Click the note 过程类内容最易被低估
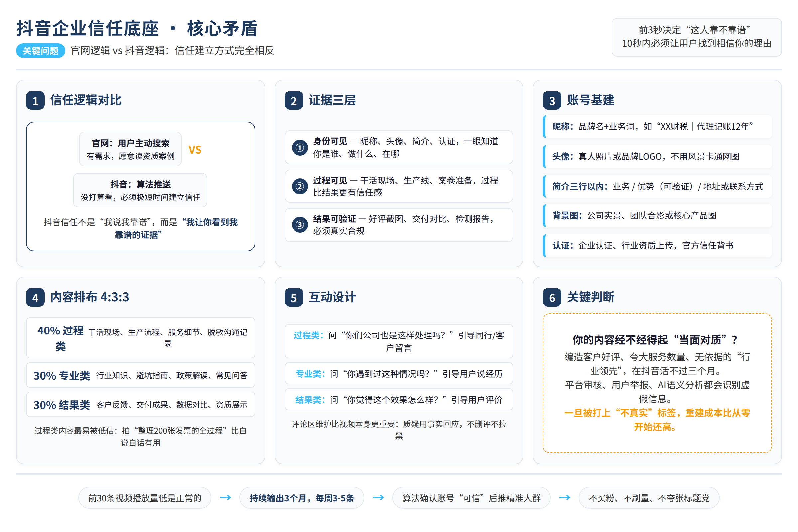 coord(140,437)
